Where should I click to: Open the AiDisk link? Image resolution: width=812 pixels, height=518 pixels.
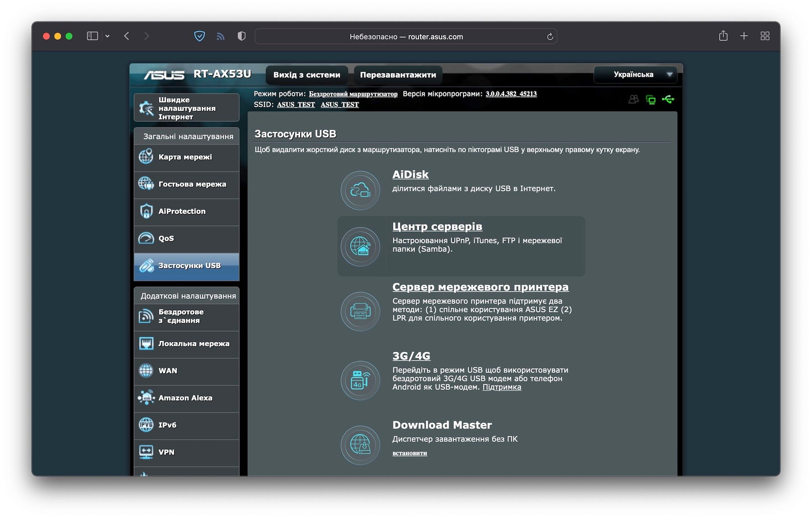pos(410,174)
